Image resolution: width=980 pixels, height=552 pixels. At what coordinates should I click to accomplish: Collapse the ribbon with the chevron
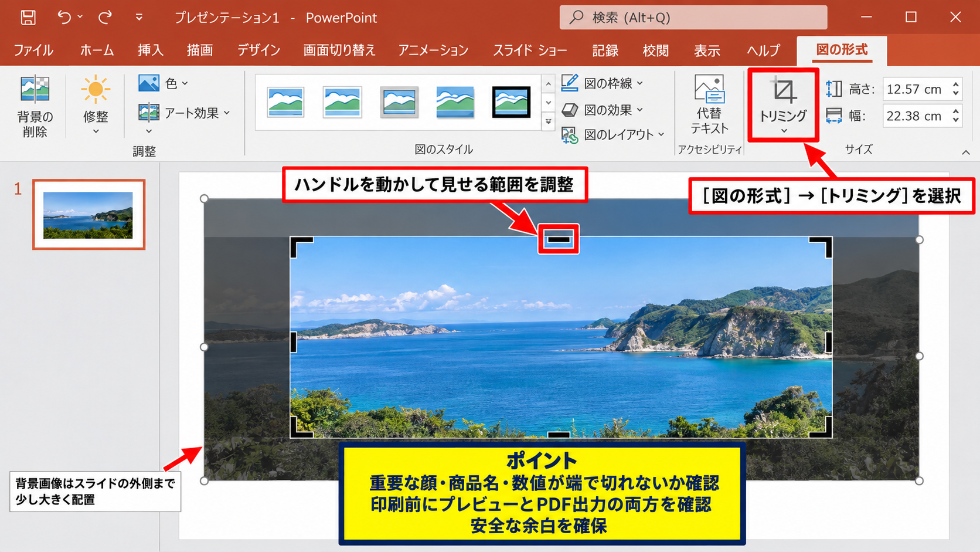pyautogui.click(x=966, y=153)
